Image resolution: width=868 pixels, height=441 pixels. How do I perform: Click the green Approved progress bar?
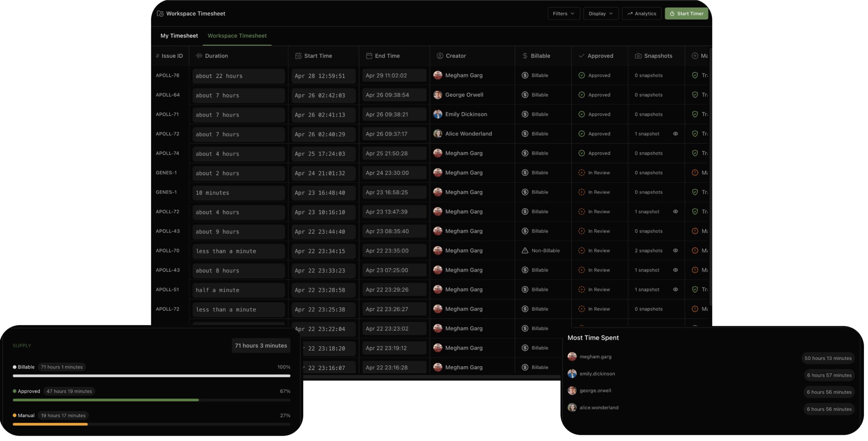[106, 400]
